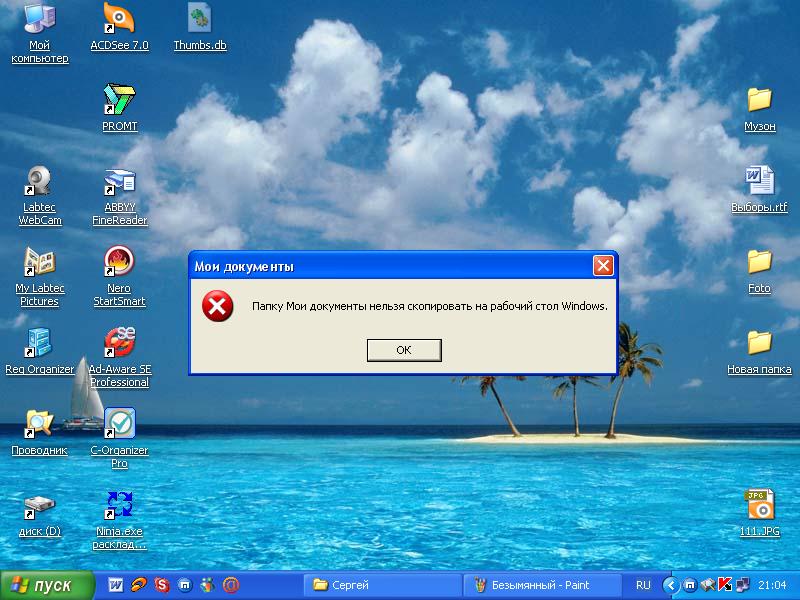Select the Nero StartSmart shortcut

tap(119, 277)
